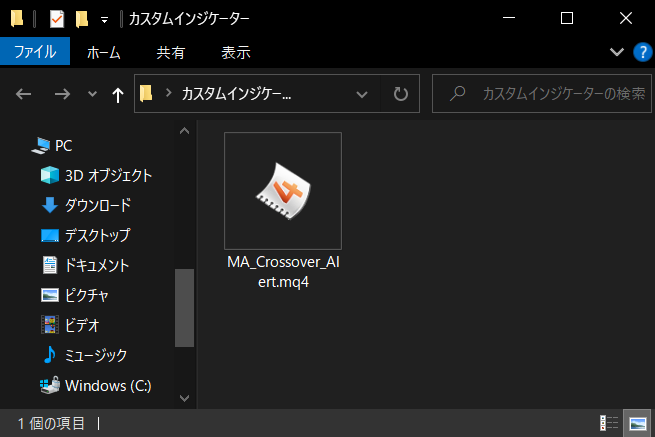This screenshot has width=655, height=437.
Task: Minimize the カスタムインジケーター window
Action: click(x=509, y=18)
